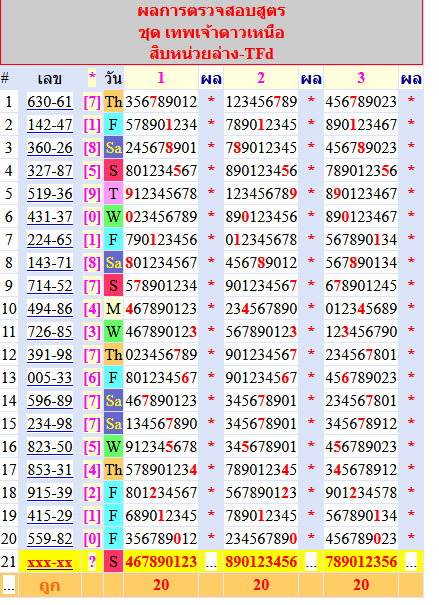This screenshot has height=605, width=439.
Task: Open the 494-86 number link
Action: pos(50,309)
